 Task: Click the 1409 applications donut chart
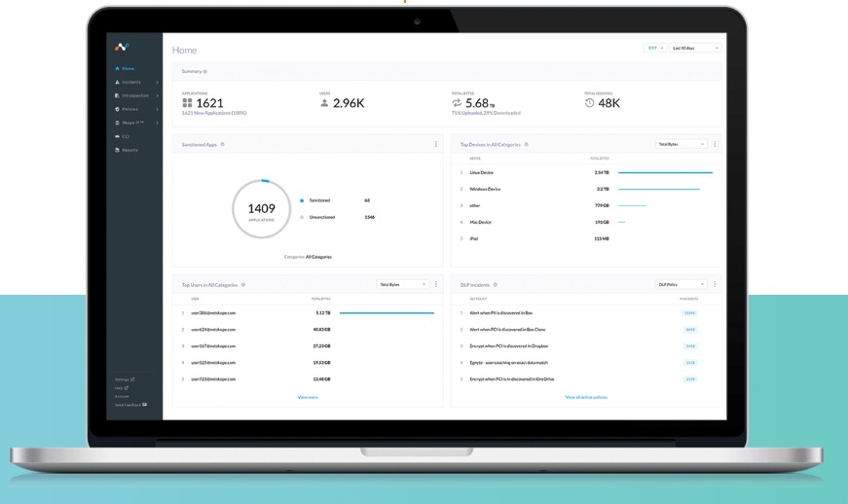point(262,209)
